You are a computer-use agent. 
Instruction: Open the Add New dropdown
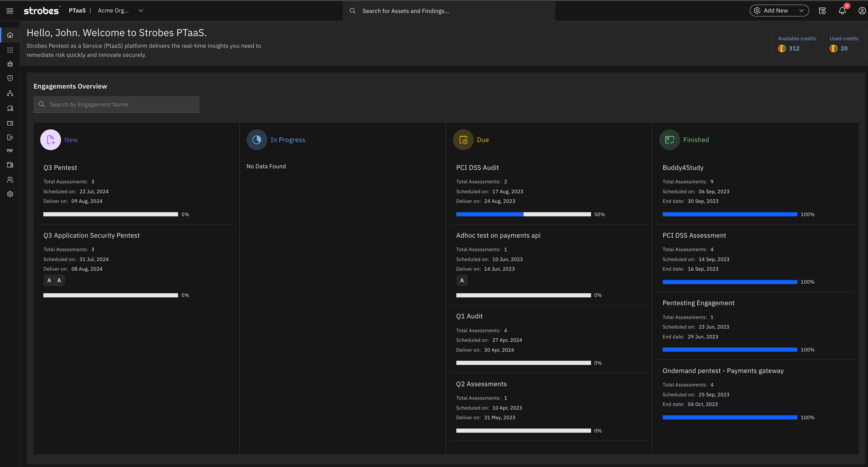click(779, 11)
